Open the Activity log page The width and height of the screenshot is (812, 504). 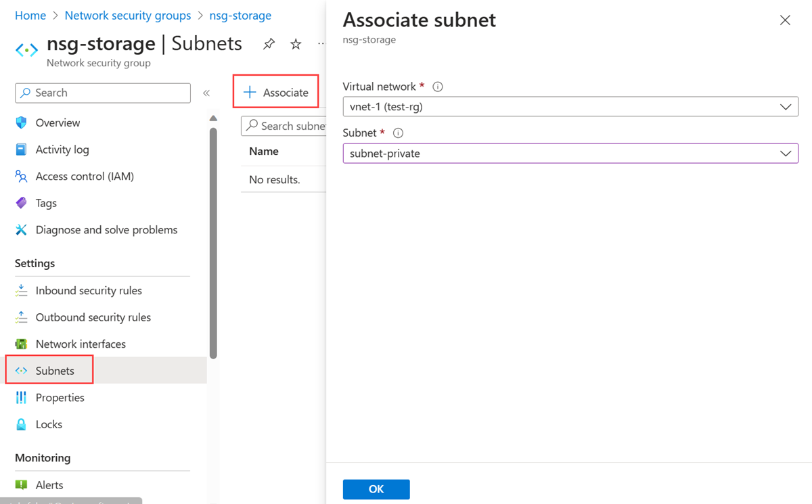coord(62,150)
